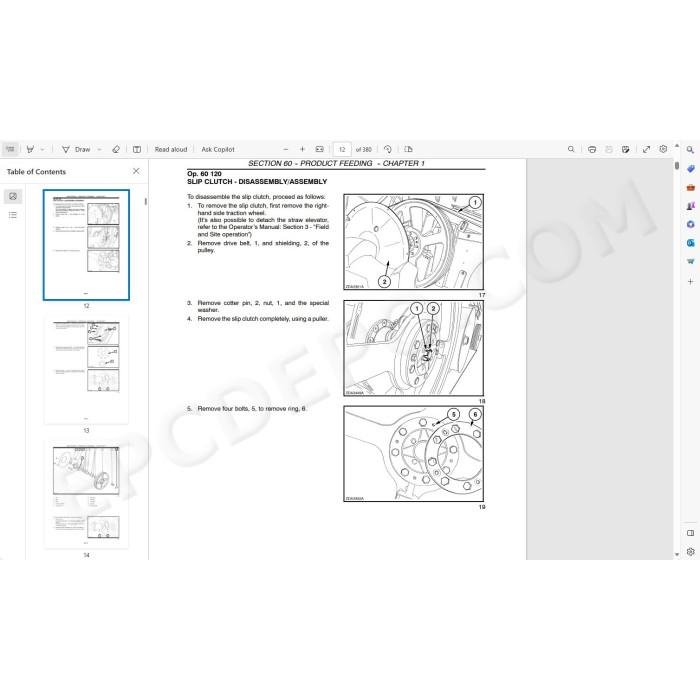Open the Draw options dropdown arrow
Image resolution: width=700 pixels, height=700 pixels.
[99, 149]
